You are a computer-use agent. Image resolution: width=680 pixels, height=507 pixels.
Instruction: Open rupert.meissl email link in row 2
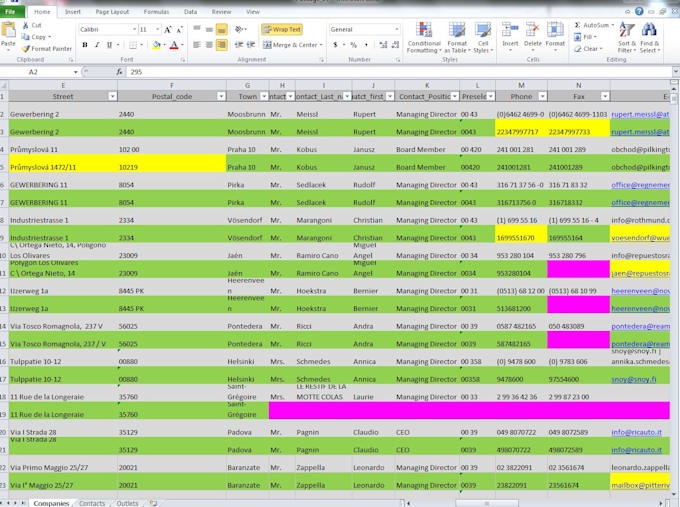[x=640, y=114]
